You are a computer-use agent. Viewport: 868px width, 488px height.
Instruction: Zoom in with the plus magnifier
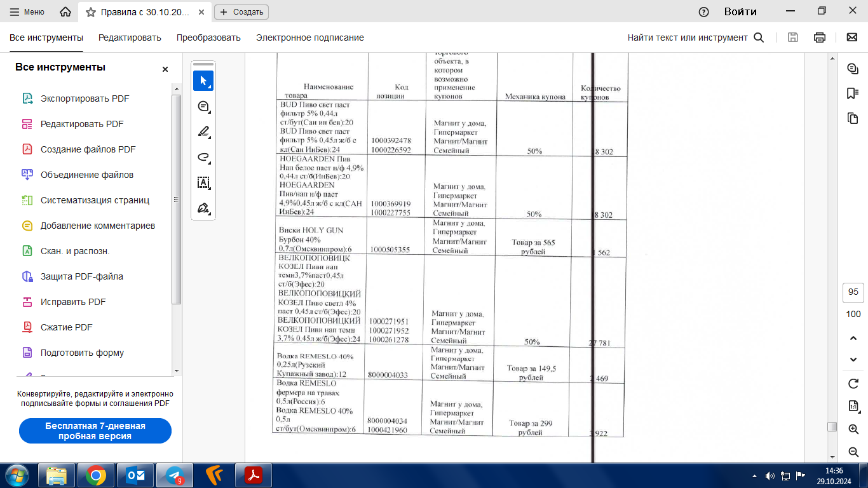853,429
